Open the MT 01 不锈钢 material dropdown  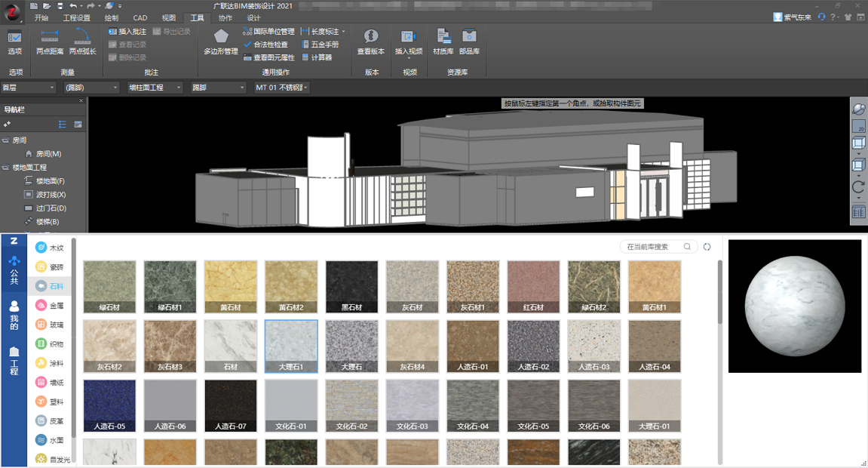click(x=281, y=88)
